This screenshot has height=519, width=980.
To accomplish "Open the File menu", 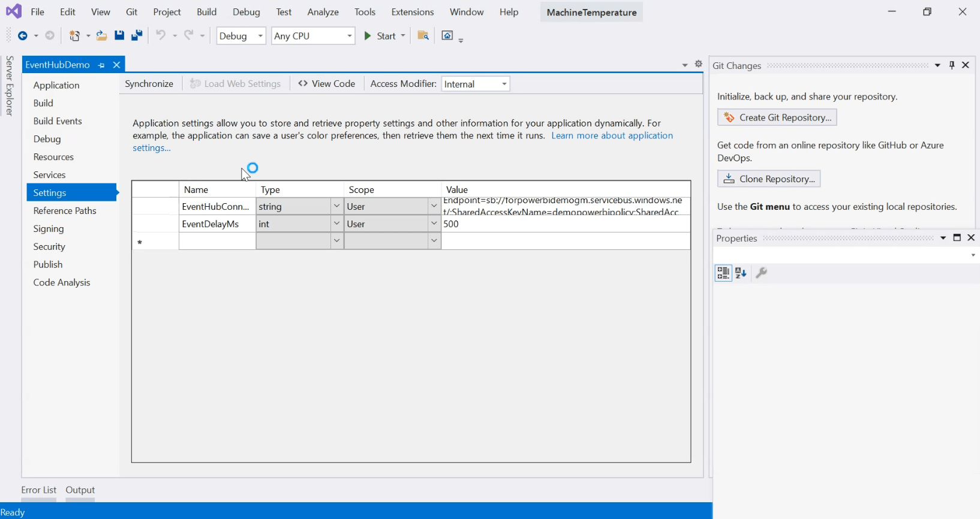I will tap(37, 12).
